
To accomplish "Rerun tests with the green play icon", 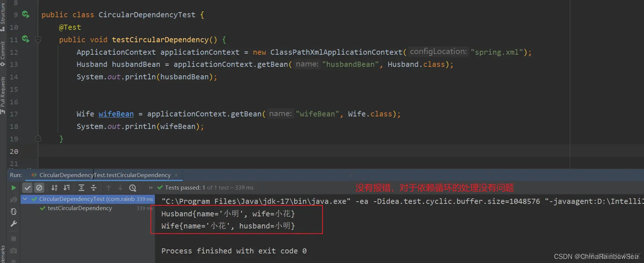I will tap(14, 188).
